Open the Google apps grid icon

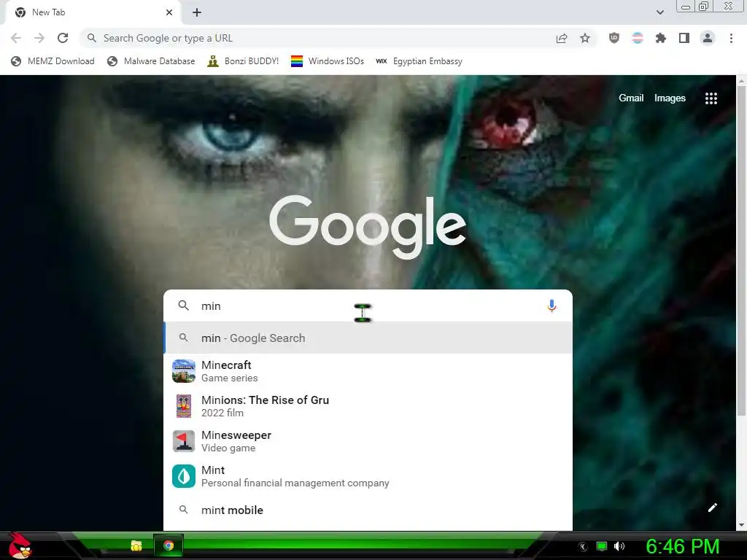[x=711, y=98]
